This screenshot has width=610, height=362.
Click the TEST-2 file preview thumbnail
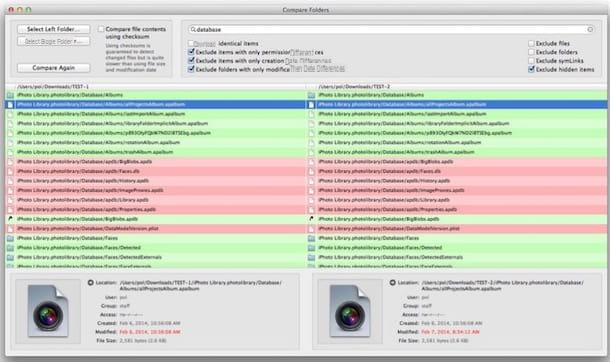point(350,311)
